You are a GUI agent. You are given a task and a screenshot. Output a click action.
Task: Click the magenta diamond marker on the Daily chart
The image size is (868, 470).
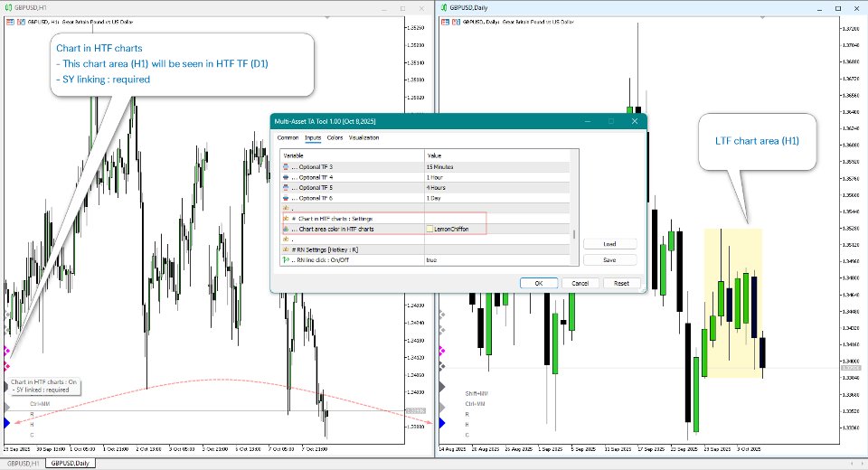(442, 351)
